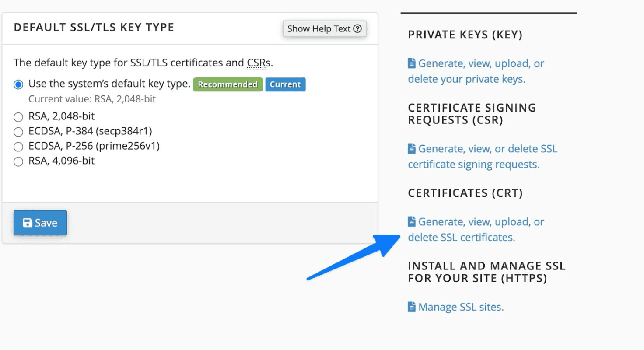Image resolution: width=644 pixels, height=350 pixels.
Task: Click the document icon beside CSR generation link
Action: point(412,148)
